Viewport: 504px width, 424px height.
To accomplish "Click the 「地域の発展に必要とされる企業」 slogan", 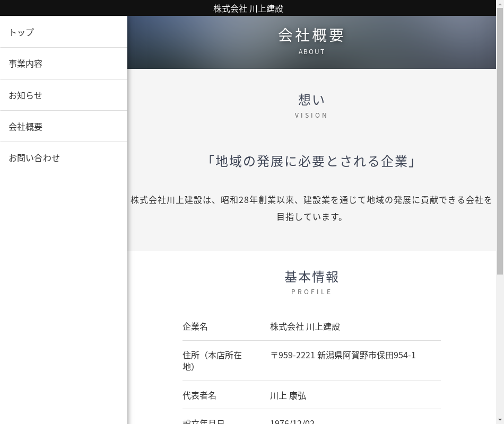I will pyautogui.click(x=311, y=161).
